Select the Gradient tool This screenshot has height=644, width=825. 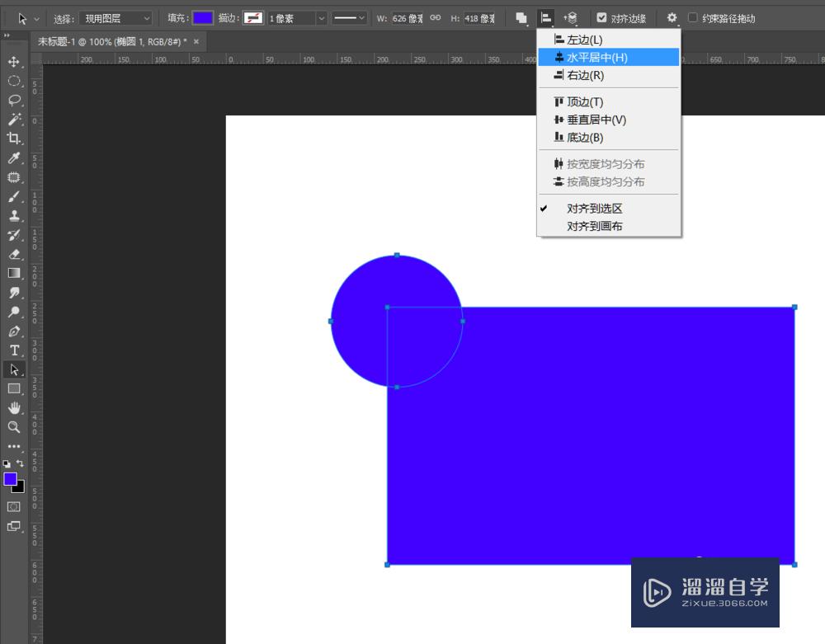coord(14,273)
